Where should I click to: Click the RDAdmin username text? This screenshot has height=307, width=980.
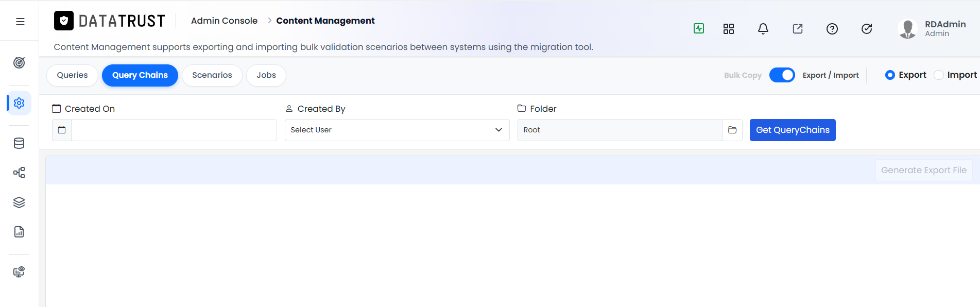pyautogui.click(x=945, y=24)
